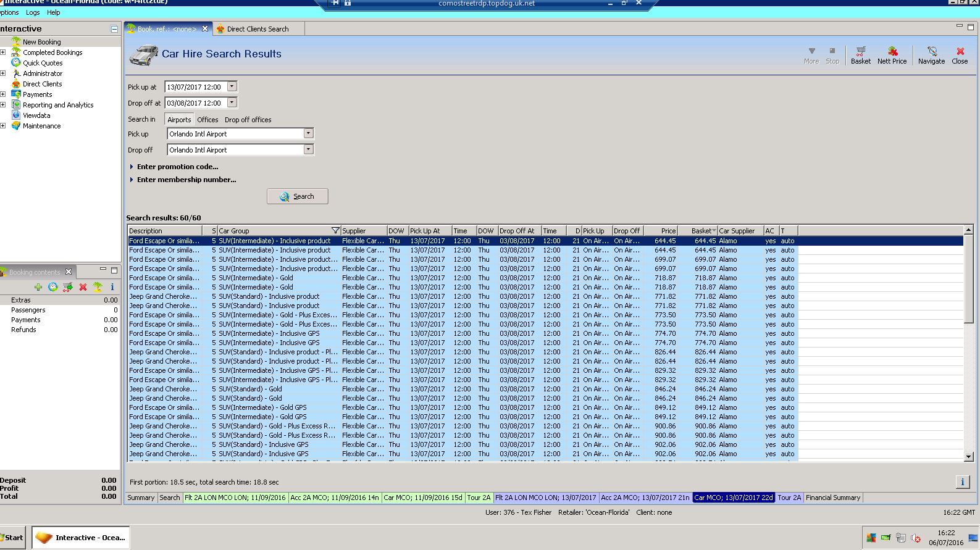Expand Enter promotion code section
The image size is (980, 550).
(177, 167)
